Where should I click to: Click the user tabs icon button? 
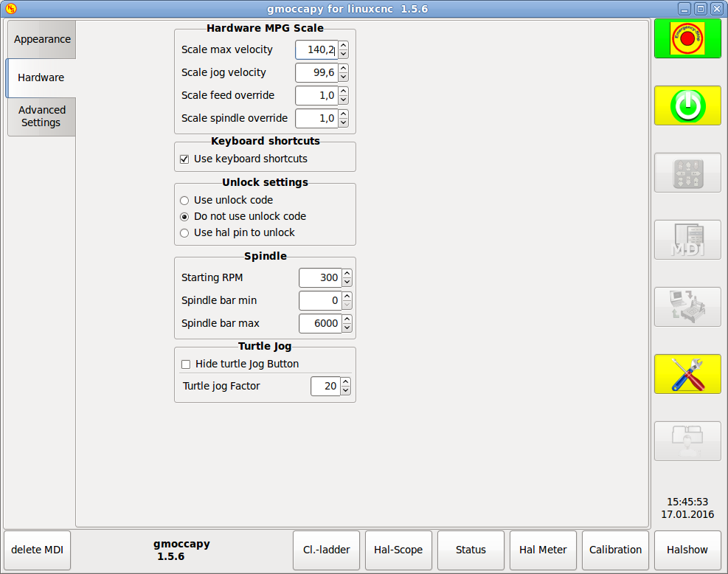click(687, 441)
